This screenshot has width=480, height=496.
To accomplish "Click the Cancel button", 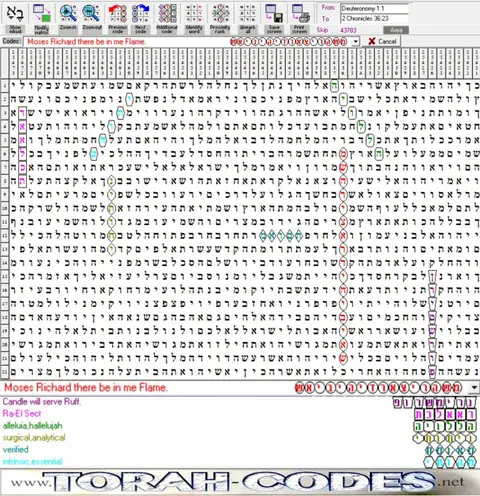I will (382, 41).
